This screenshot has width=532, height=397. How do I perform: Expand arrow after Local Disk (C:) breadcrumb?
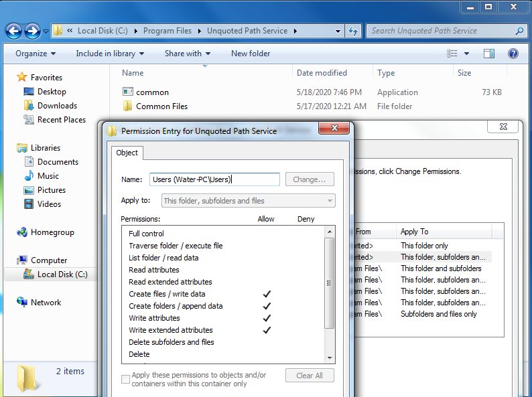point(136,31)
